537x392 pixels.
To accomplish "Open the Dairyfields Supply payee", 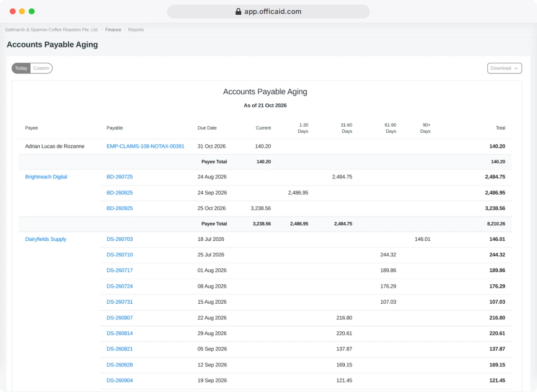I will 46,239.
